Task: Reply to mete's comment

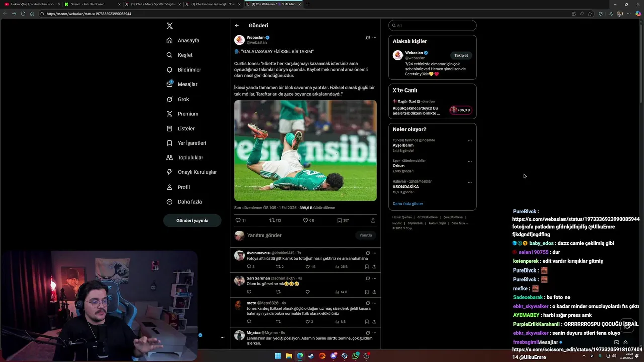Action: click(x=249, y=321)
